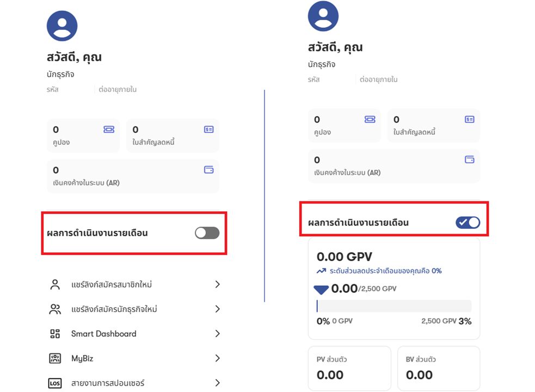Click นักธุรกิจ label in right panel
The image size is (535, 392).
[x=322, y=64]
